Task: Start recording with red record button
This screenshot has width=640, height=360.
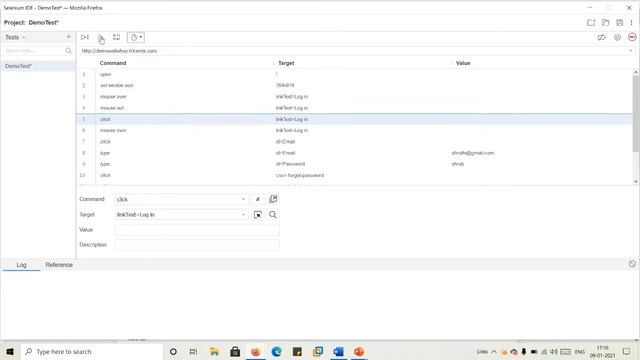Action: click(x=632, y=37)
